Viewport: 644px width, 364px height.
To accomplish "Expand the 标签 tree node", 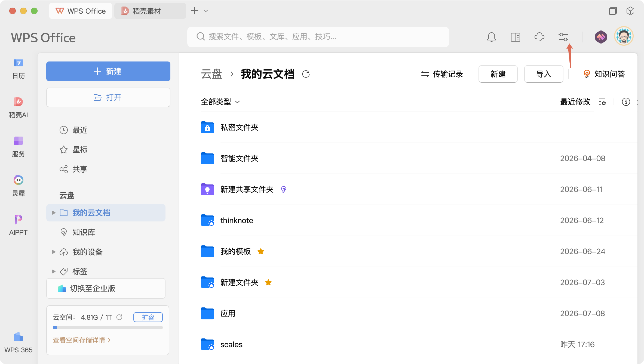I will [54, 272].
